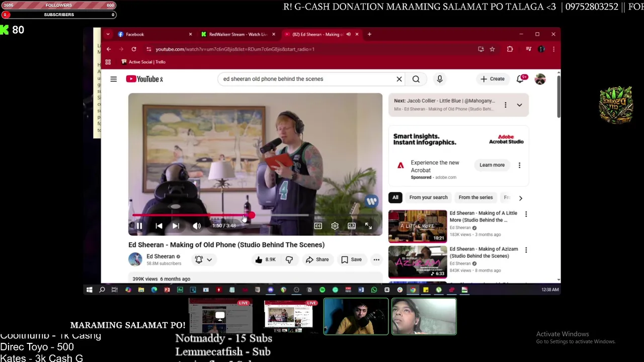Open Spotify from taskbar

[x=323, y=290]
